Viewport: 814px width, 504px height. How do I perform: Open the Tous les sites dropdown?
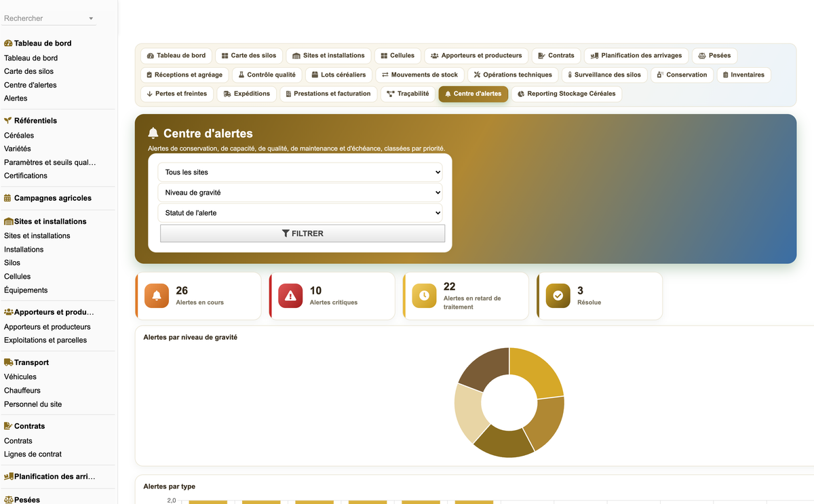300,172
